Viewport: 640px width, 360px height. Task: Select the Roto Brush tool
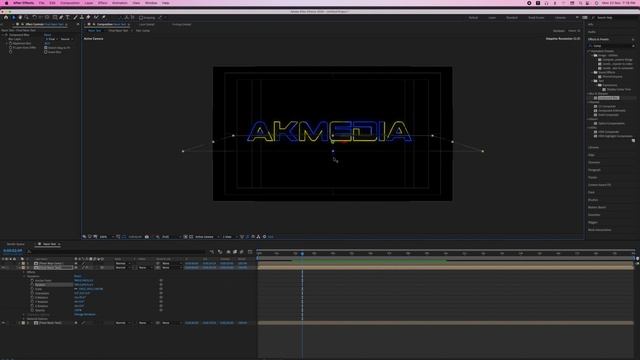pyautogui.click(x=96, y=18)
